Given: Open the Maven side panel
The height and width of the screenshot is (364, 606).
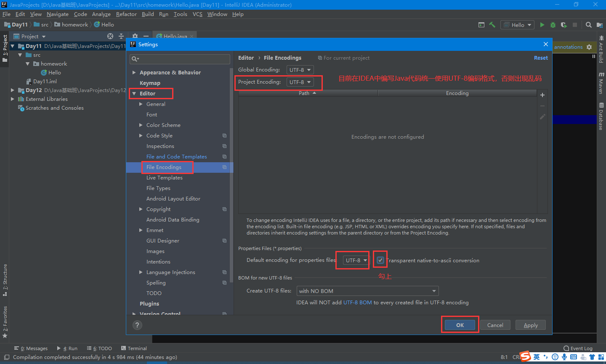Looking at the screenshot, I should 601,83.
